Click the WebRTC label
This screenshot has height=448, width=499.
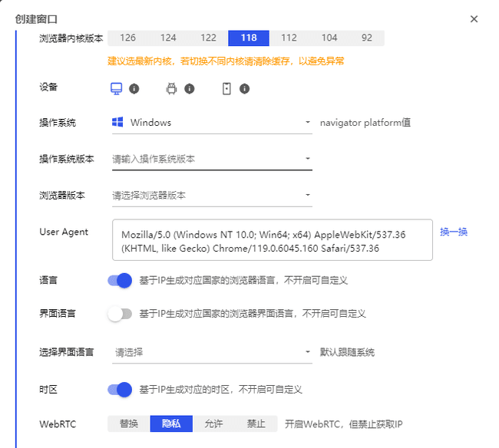[58, 424]
